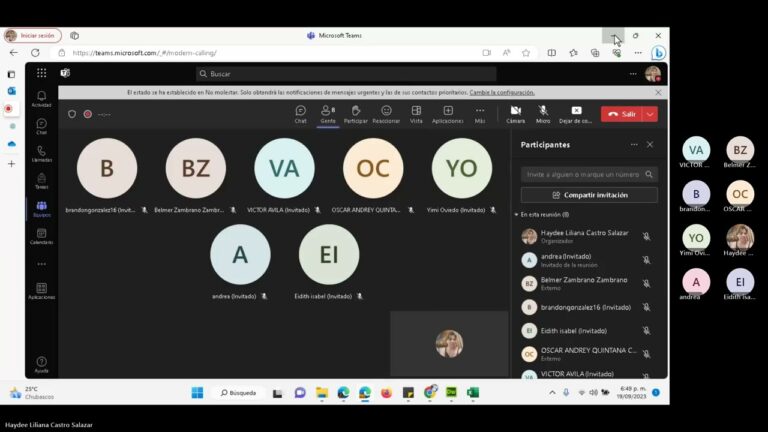Leave the call with the Salir button
Viewport: 768px width, 432px height.
pos(622,114)
